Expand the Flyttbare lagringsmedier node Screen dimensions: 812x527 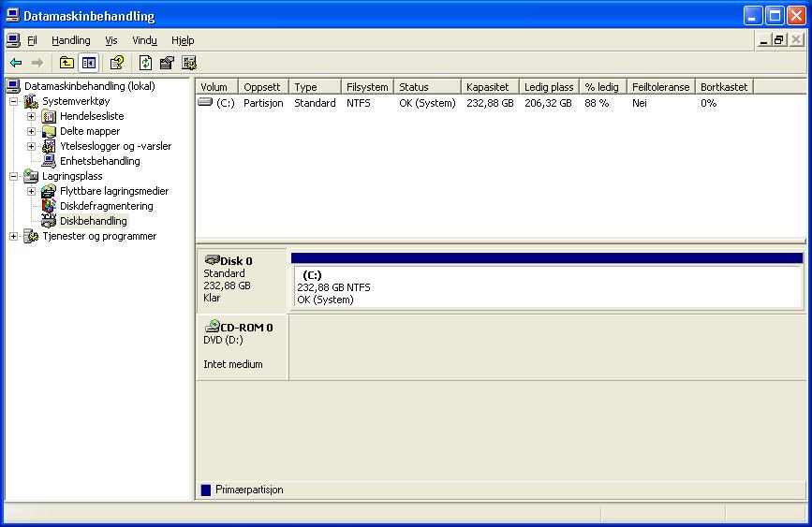(31, 191)
